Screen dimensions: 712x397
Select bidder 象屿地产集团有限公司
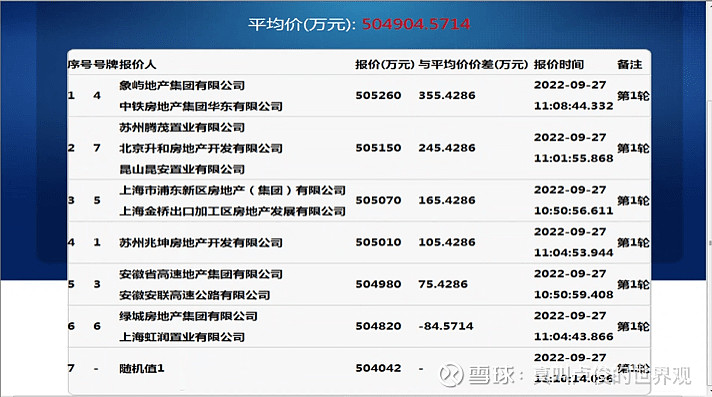[x=182, y=85]
